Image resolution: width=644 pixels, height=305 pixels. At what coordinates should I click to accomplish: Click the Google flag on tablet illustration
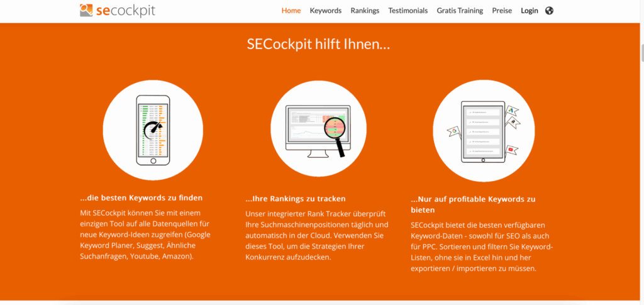tap(454, 132)
